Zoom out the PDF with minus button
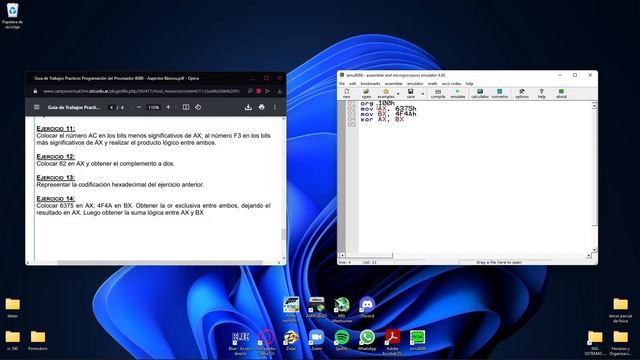Viewport: 640px width, 360px height. pos(139,107)
